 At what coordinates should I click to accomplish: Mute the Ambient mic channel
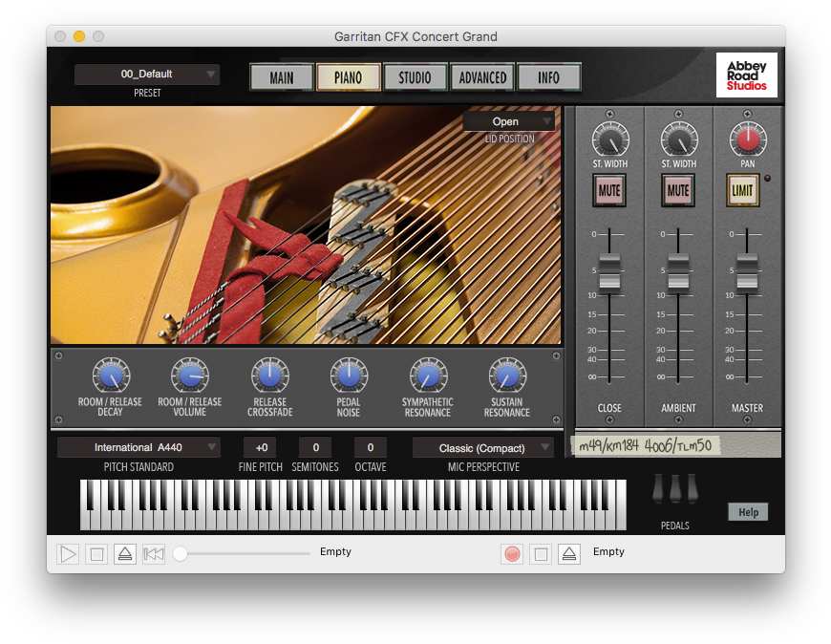(678, 190)
